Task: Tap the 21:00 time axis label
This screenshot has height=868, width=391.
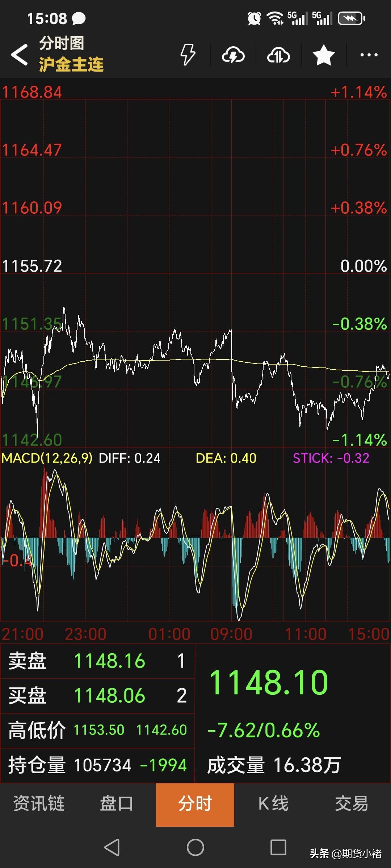Action: pos(22,634)
